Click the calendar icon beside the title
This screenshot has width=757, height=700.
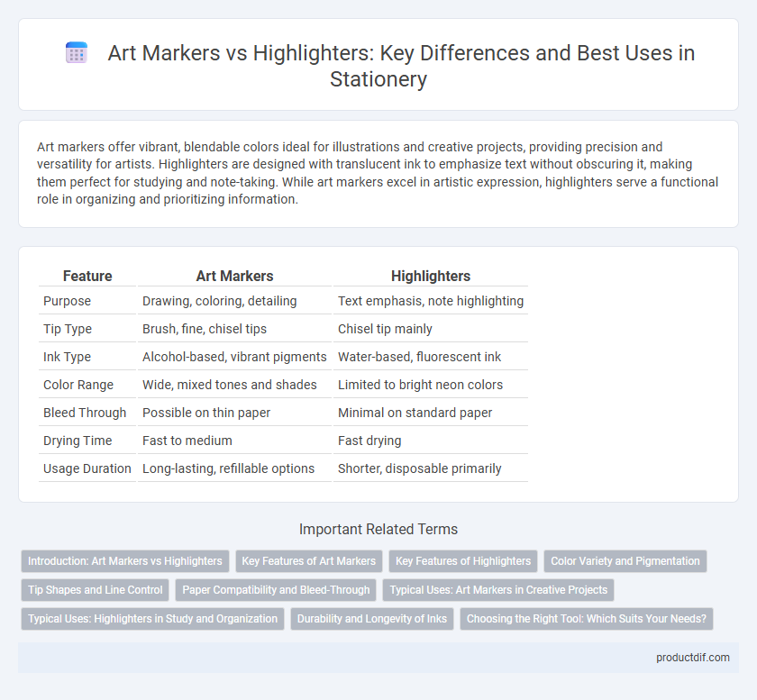point(77,52)
